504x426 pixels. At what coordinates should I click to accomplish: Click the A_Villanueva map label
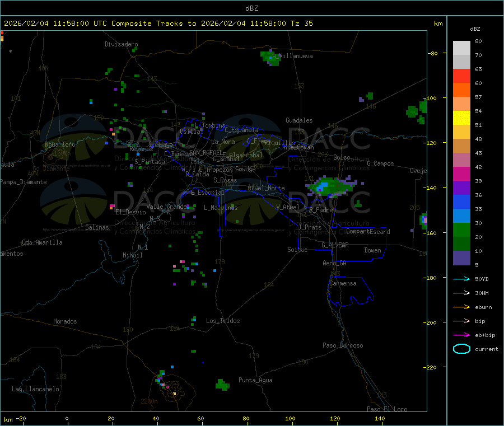point(292,56)
